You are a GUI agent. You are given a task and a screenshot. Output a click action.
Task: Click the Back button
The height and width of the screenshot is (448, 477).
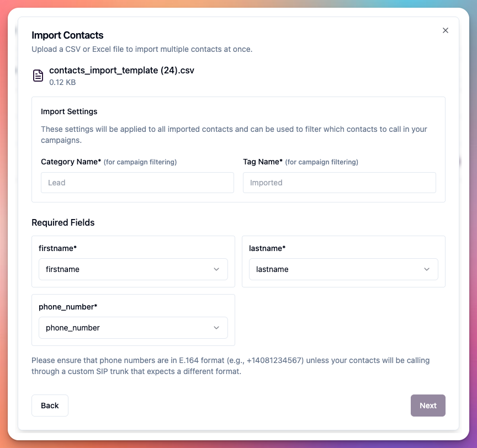pyautogui.click(x=50, y=406)
